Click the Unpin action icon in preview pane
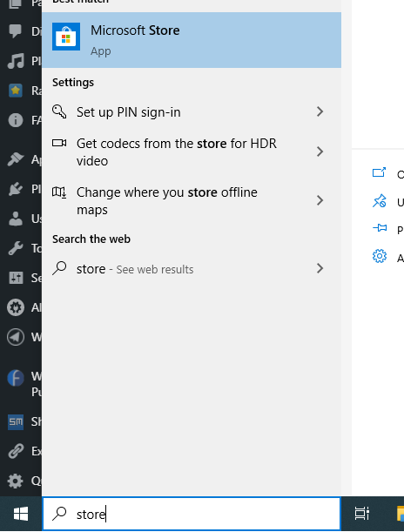 tap(380, 201)
